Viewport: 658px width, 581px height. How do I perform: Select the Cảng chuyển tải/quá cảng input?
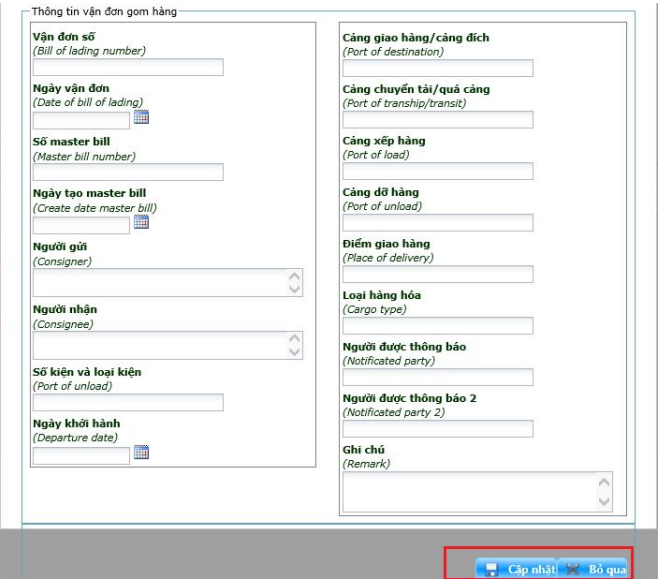[437, 120]
